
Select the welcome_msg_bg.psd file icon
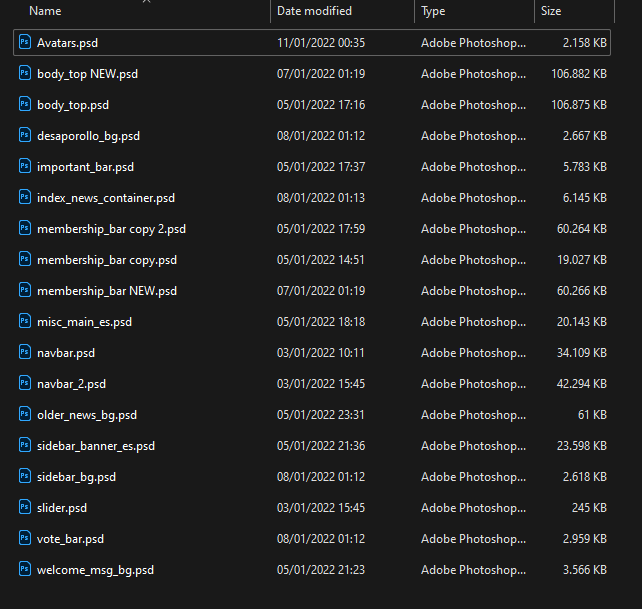pos(25,569)
